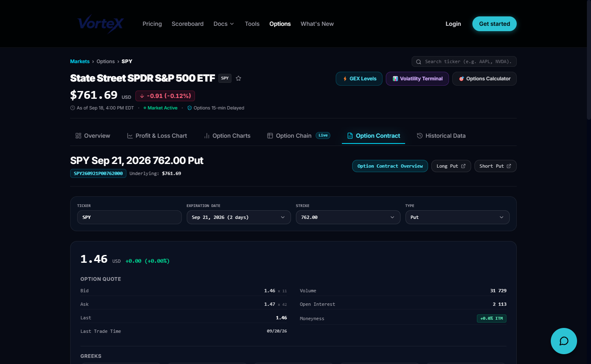The image size is (591, 364).
Task: Click the page's vertical scrollbar
Action: coord(588,61)
